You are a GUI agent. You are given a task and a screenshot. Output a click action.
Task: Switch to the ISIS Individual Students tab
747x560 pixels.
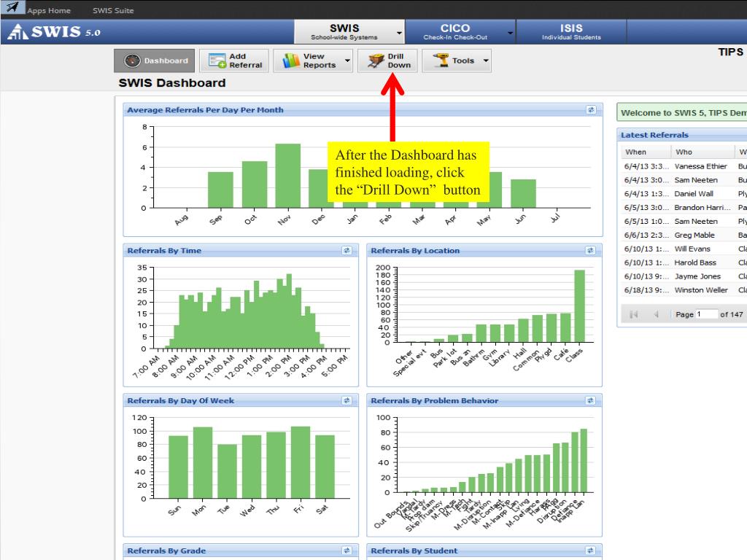[x=571, y=32]
